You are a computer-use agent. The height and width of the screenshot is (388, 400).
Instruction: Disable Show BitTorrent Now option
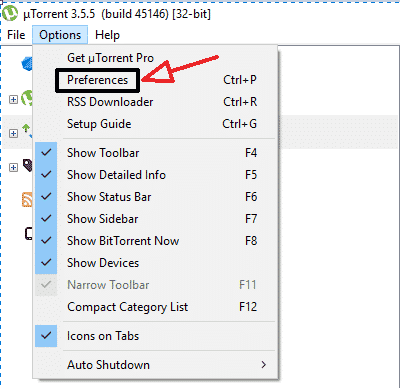coord(46,241)
